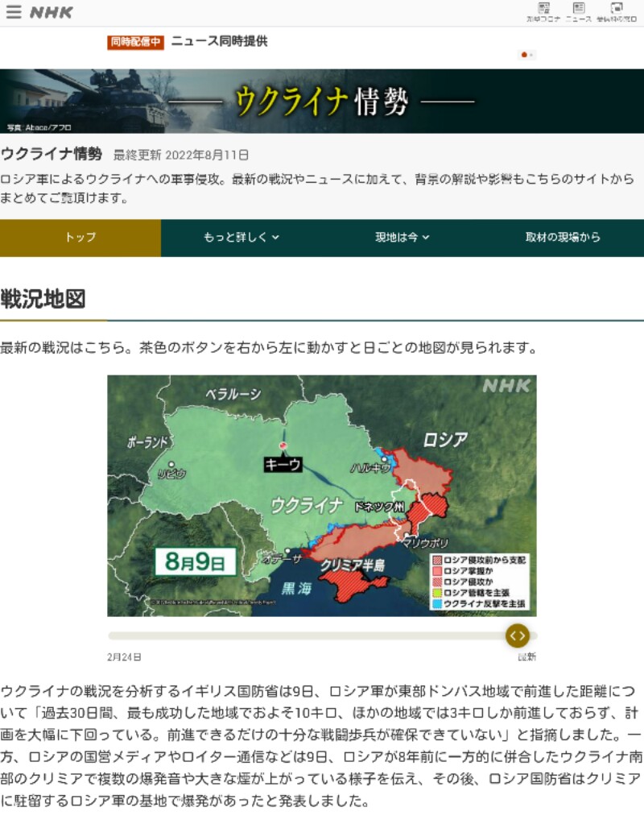The image size is (644, 824).
Task: Expand the 現地は今 dropdown menu
Action: pyautogui.click(x=402, y=238)
